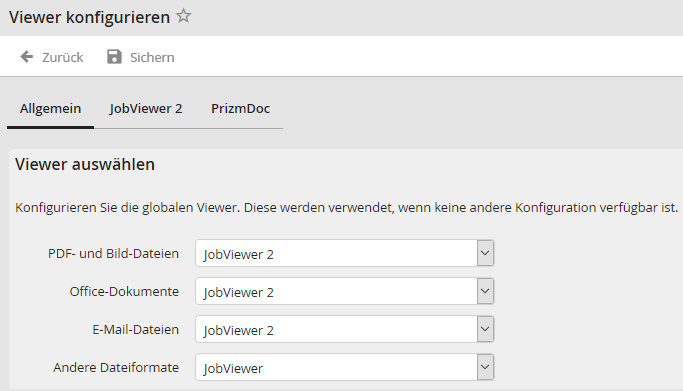Image resolution: width=683 pixels, height=391 pixels.
Task: Click the 'PDF- und Bild-Dateien' label
Action: coord(113,253)
